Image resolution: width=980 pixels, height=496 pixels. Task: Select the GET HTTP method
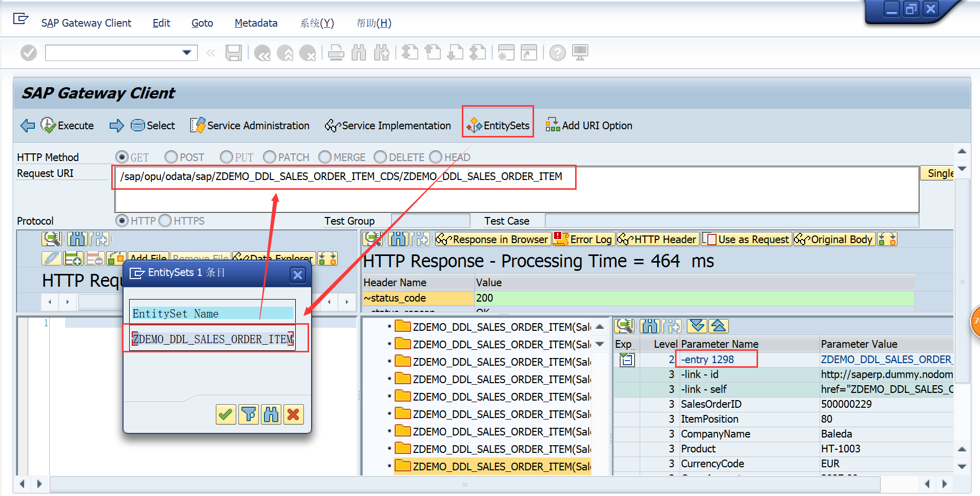click(122, 157)
